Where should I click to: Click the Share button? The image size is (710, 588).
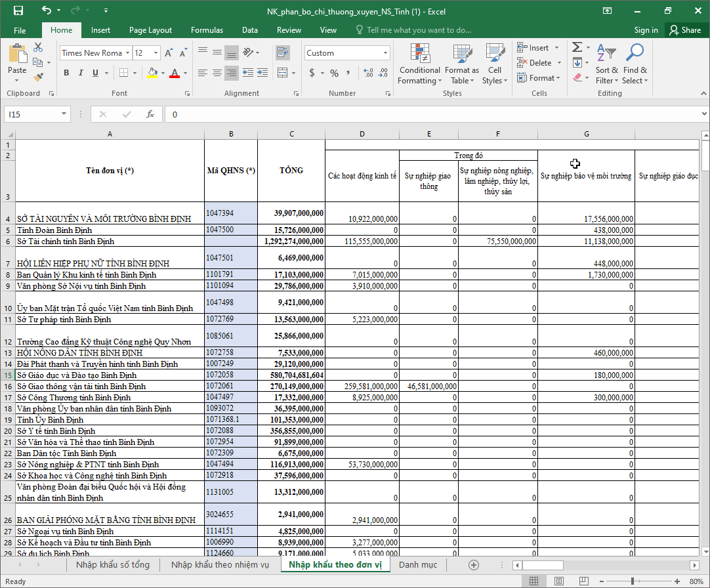pyautogui.click(x=684, y=30)
